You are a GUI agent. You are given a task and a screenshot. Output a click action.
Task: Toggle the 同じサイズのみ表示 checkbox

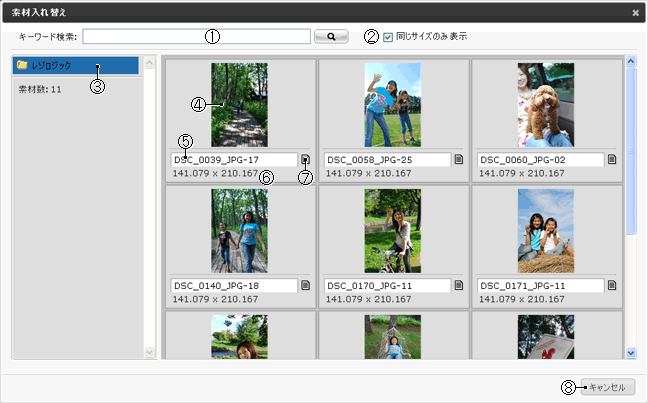click(388, 37)
